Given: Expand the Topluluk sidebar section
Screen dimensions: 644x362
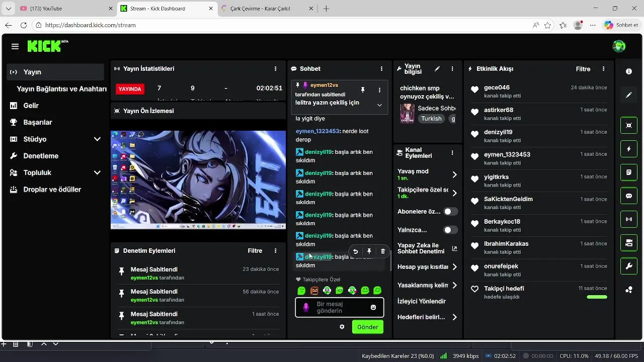Looking at the screenshot, I should pos(97,172).
